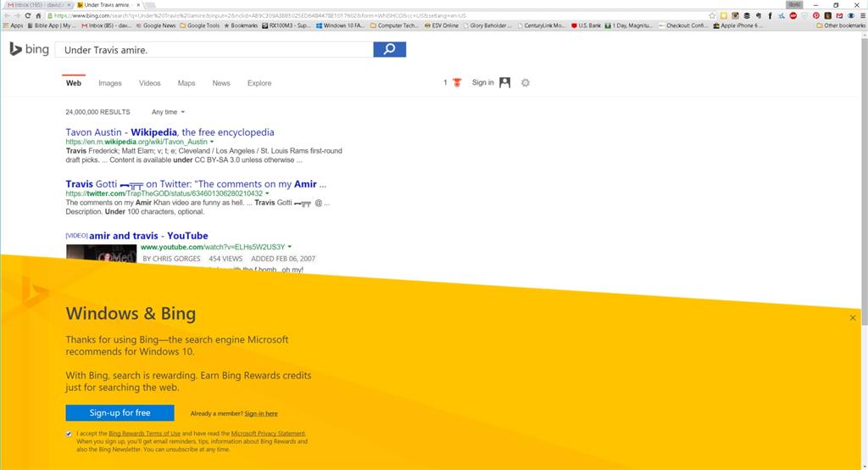Open Google News bookmark

coord(156,25)
